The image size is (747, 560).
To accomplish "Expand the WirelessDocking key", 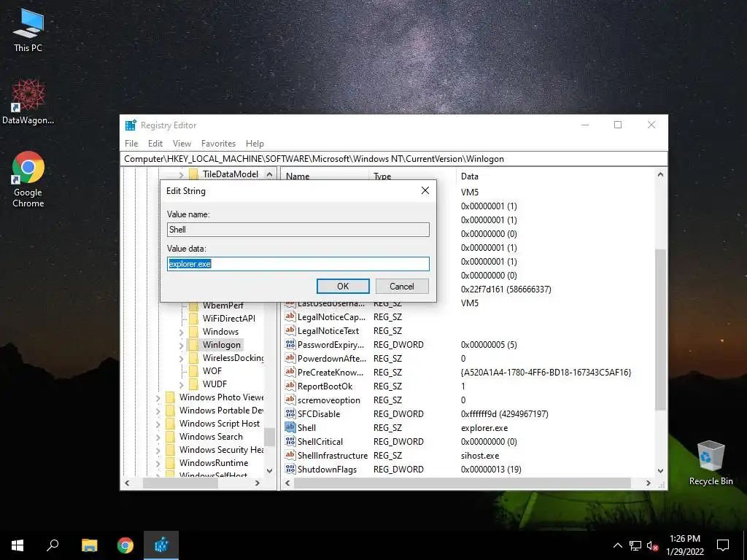I will tap(181, 358).
